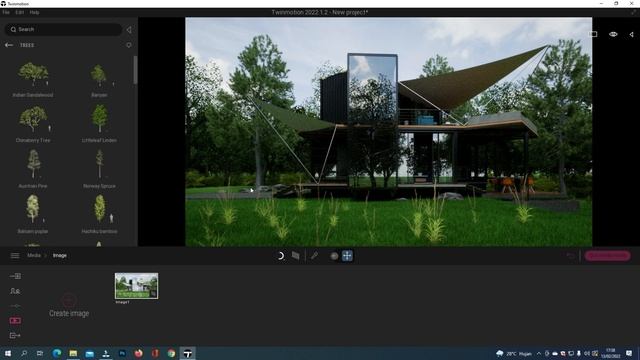The image size is (640, 360).
Task: Click the round sphere toolbar icon
Action: 334,256
